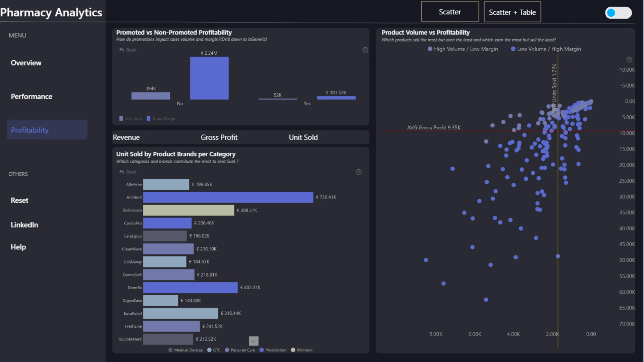Click Medical Devices legend marker
The image size is (644, 362).
pos(170,350)
